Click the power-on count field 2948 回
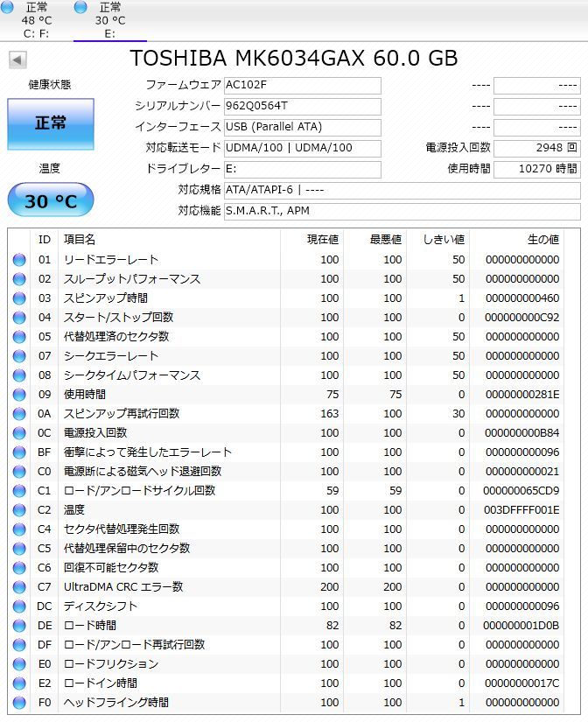 (x=537, y=148)
